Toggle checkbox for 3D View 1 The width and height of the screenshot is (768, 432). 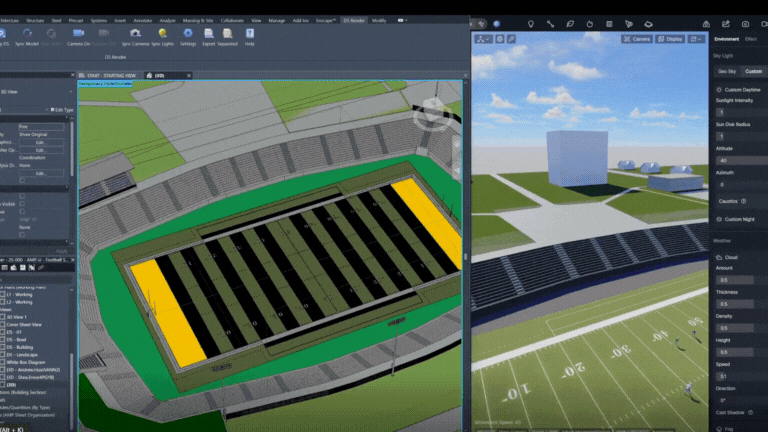point(3,317)
